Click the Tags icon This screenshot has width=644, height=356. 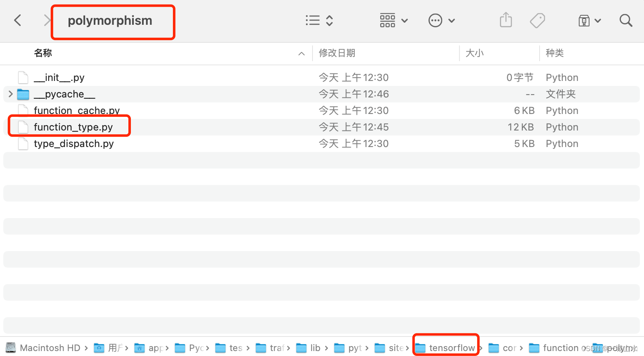tap(537, 20)
